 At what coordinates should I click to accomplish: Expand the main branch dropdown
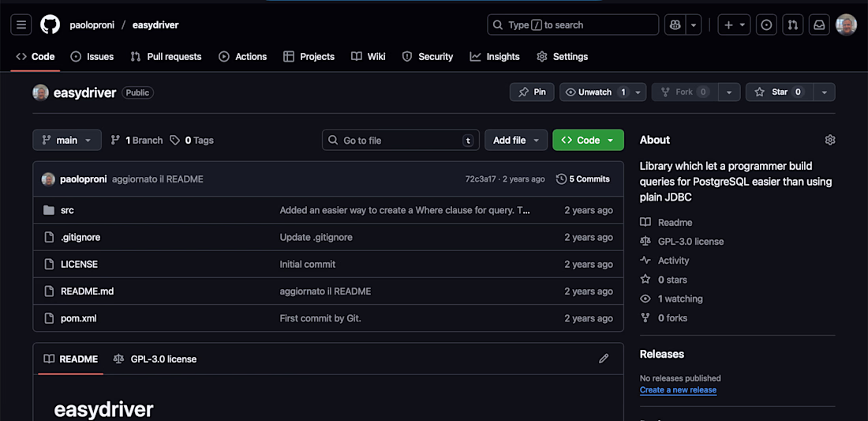coord(67,140)
